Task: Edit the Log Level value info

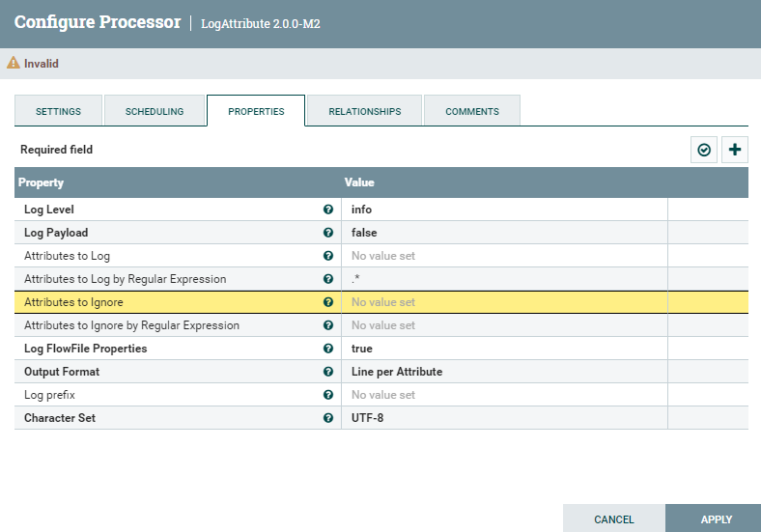Action: coord(504,210)
